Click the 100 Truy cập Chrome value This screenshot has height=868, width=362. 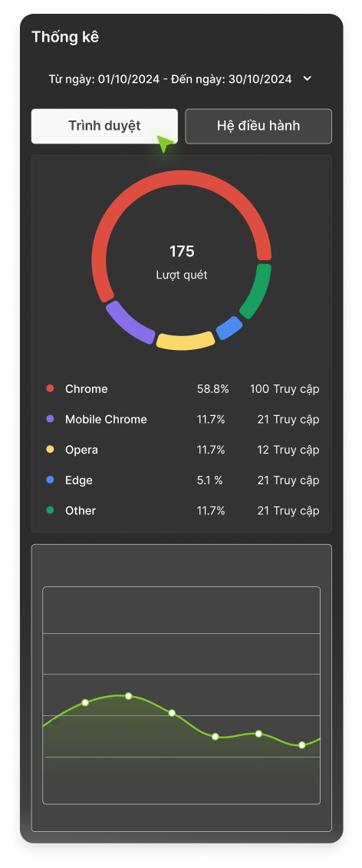pos(285,389)
